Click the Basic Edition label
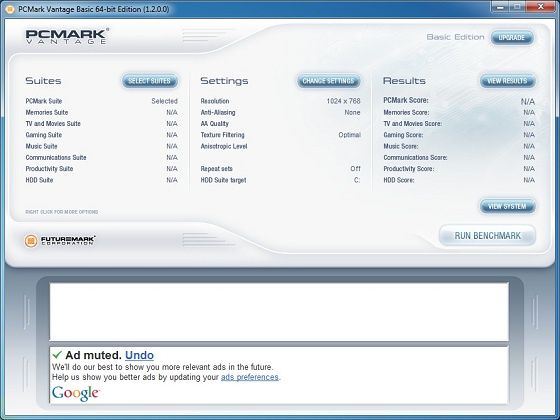560x420 pixels. 455,37
